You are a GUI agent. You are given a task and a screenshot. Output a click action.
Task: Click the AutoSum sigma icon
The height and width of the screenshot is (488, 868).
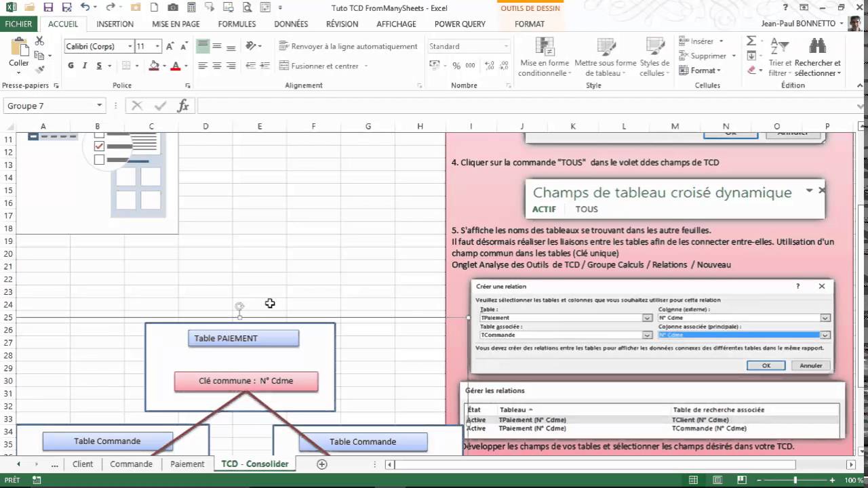751,41
